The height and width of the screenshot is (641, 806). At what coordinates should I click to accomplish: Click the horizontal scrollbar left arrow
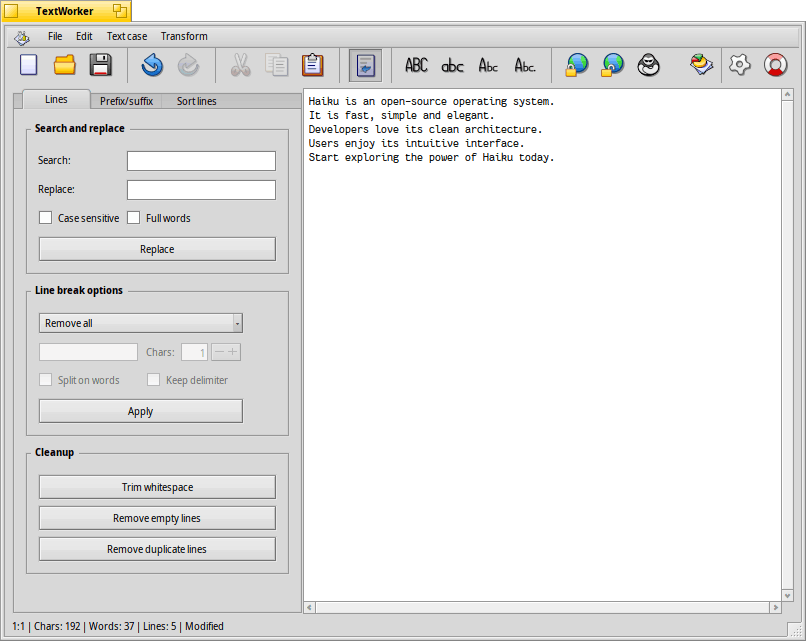pyautogui.click(x=309, y=608)
